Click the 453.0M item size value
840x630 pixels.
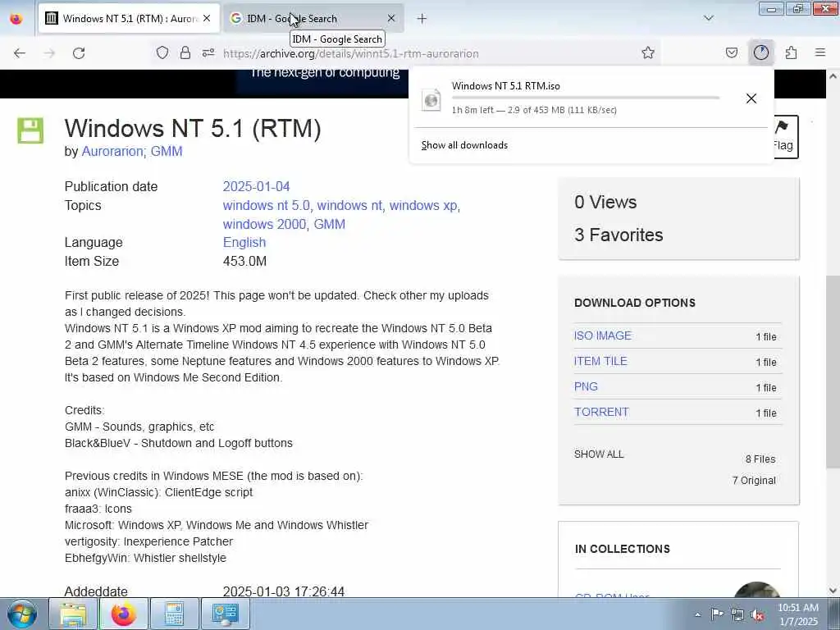coord(244,261)
